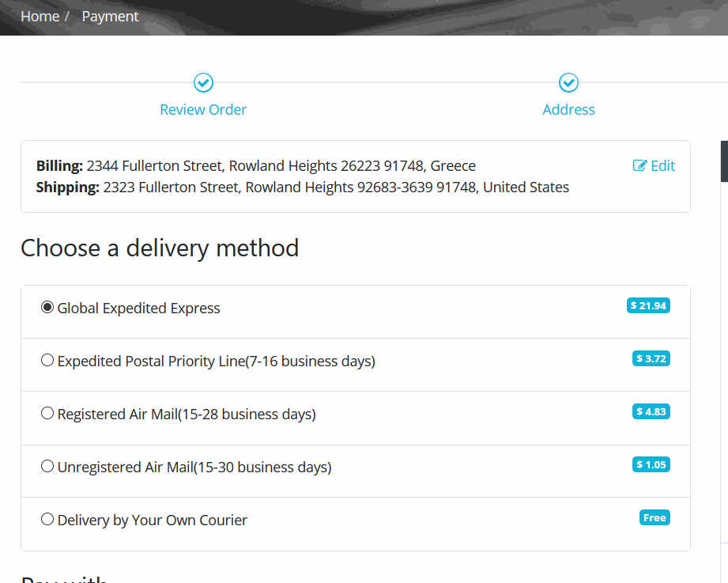Click the $ 3.72 price badge

point(651,358)
